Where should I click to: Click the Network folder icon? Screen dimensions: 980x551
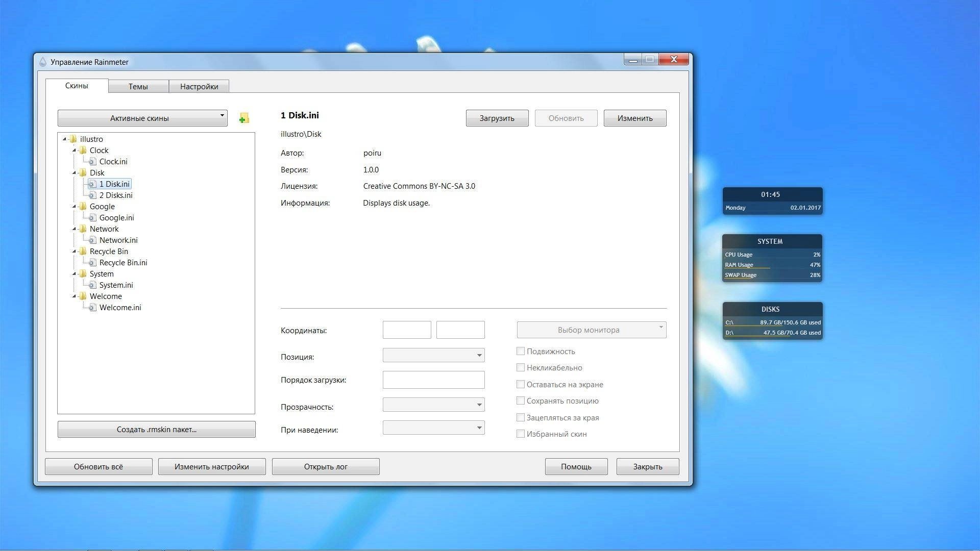pos(83,229)
